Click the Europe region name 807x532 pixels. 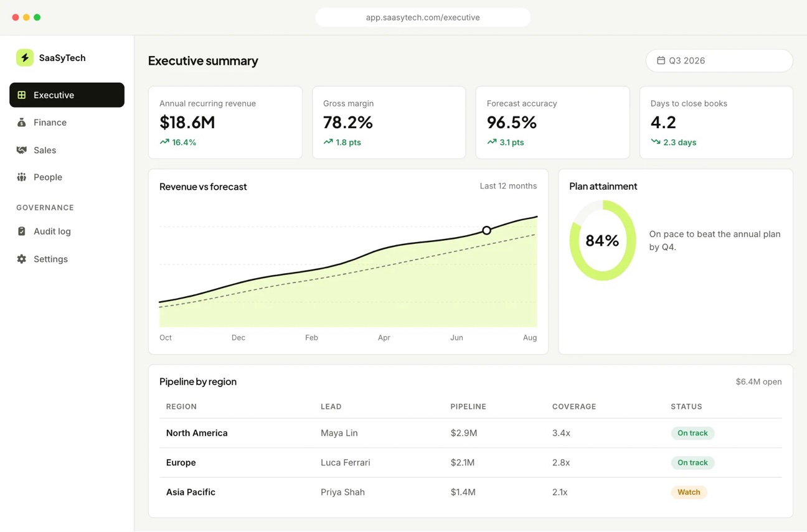(x=181, y=463)
